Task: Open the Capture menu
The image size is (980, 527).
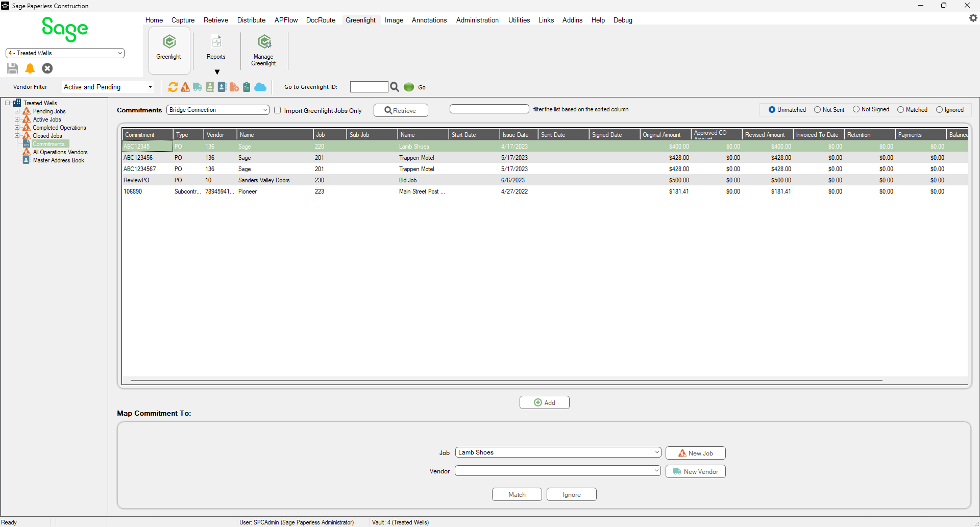Action: (183, 20)
